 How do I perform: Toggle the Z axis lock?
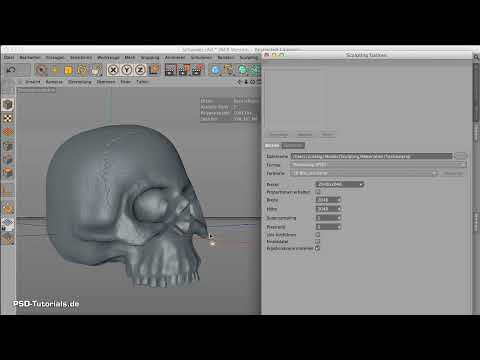click(140, 70)
